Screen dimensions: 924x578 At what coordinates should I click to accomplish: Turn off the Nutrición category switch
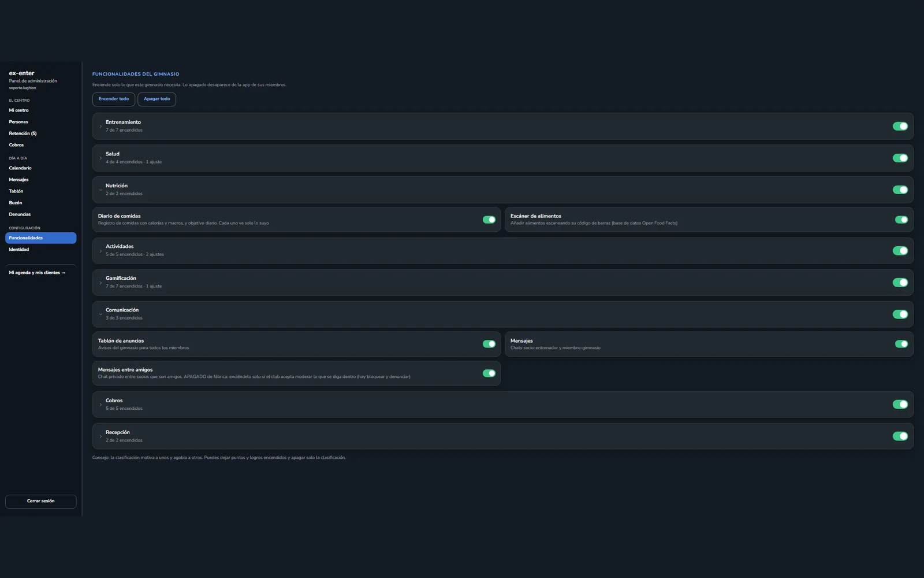[900, 190]
